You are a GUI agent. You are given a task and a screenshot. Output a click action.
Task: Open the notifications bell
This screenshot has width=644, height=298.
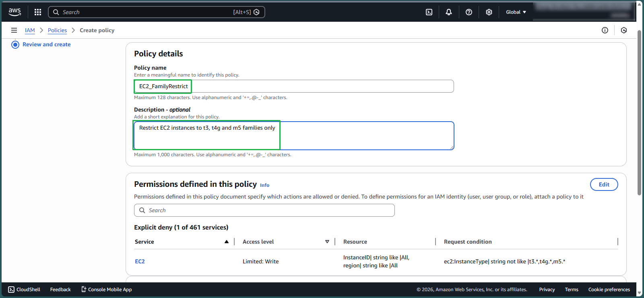click(x=449, y=12)
